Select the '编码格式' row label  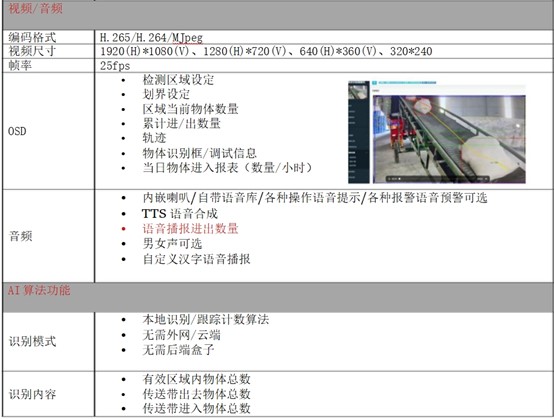[x=32, y=37]
